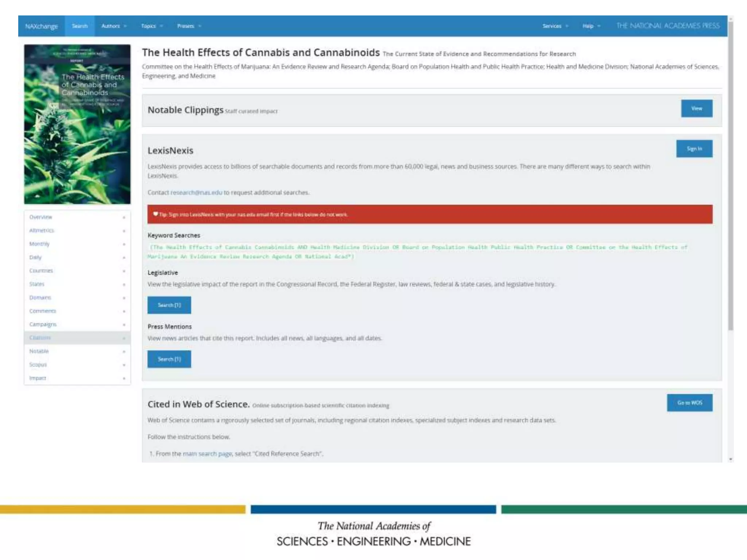Click the icon next to Countries entry
This screenshot has height=560, width=747.
click(x=124, y=271)
